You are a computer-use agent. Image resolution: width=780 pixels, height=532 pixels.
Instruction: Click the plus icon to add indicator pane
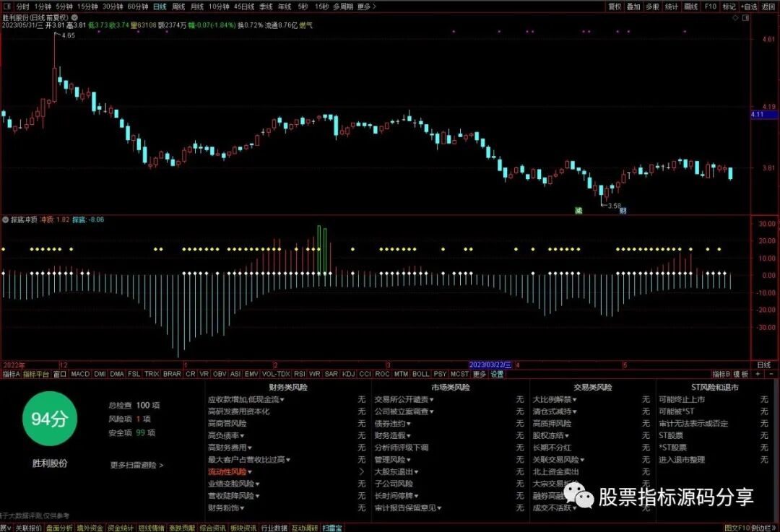point(758,374)
